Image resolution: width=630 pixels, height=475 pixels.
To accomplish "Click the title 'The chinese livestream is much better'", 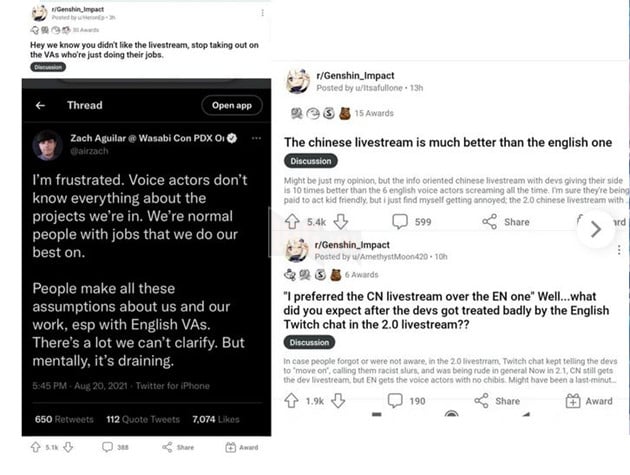I will pos(448,142).
